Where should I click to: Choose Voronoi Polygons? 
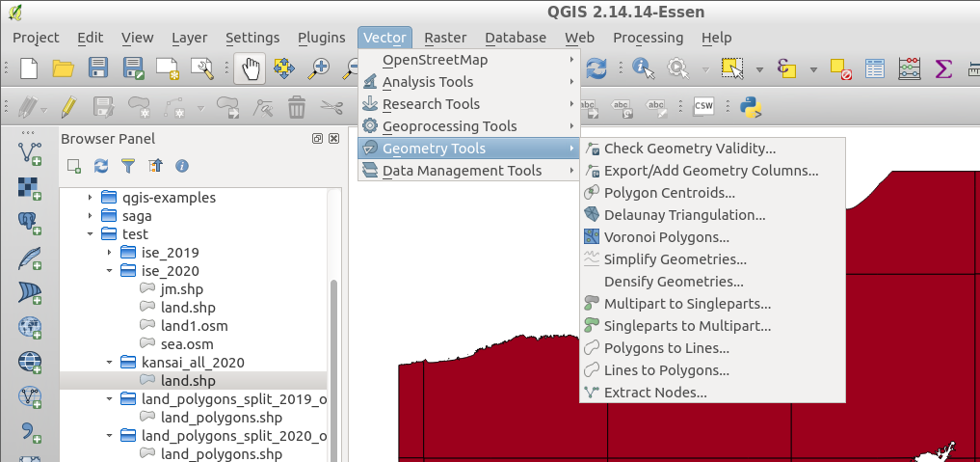712,237
